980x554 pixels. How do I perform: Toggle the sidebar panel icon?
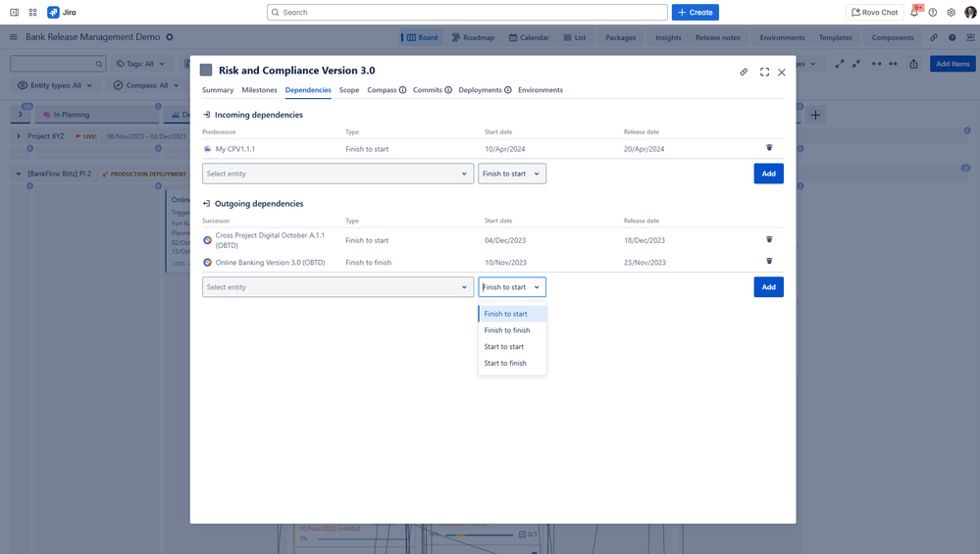(15, 13)
